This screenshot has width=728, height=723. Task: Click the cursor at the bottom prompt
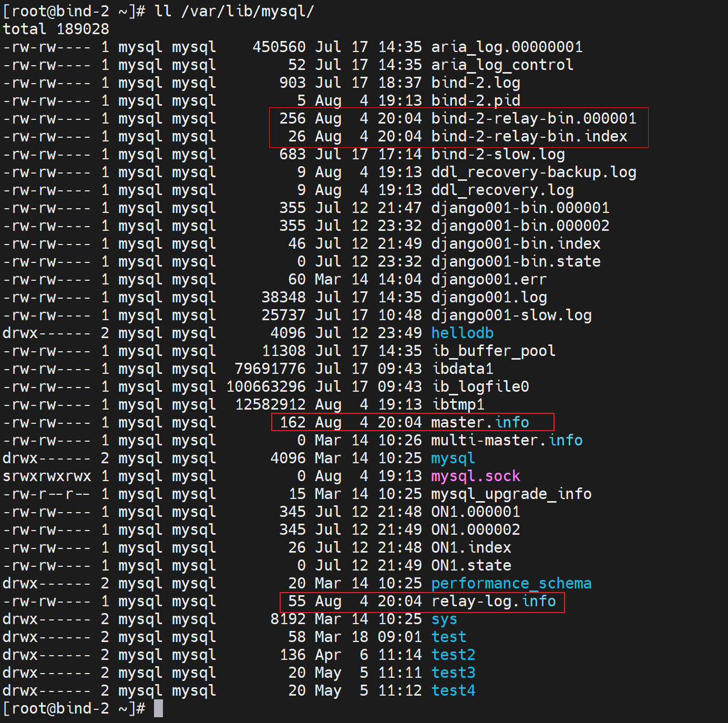coord(158,709)
